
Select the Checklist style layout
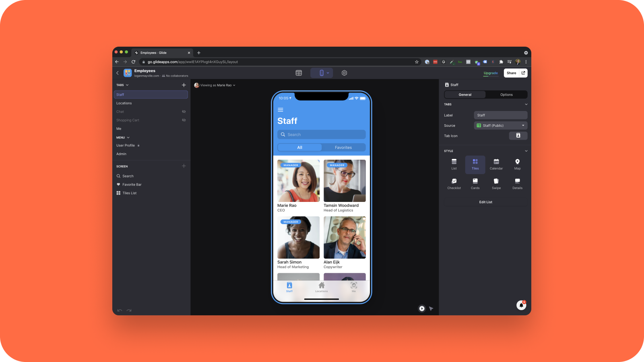coord(454,184)
